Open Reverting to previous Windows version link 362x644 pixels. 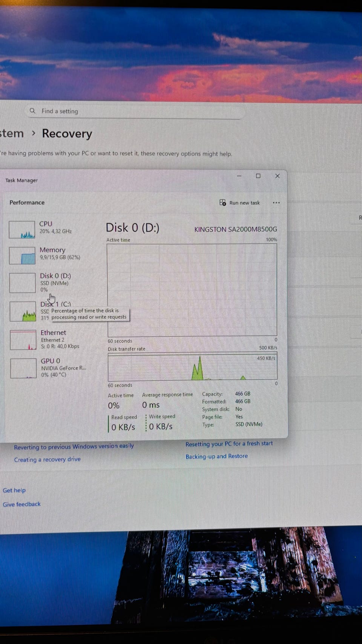click(x=74, y=447)
